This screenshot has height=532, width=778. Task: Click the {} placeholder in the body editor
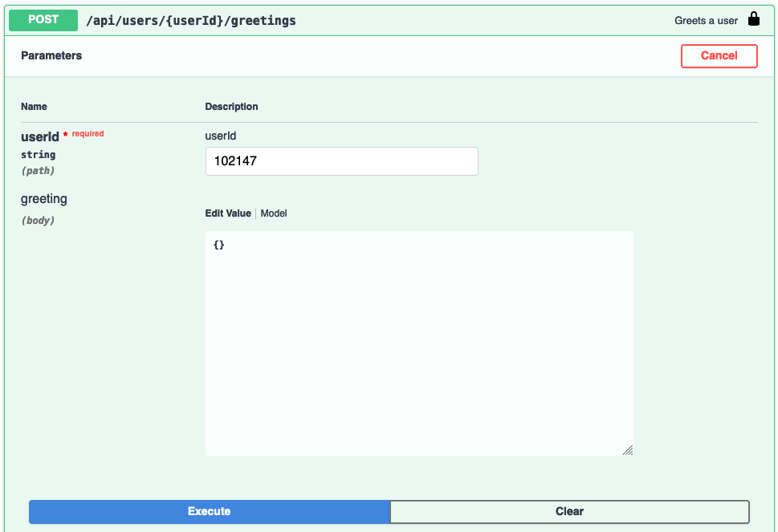pos(218,245)
